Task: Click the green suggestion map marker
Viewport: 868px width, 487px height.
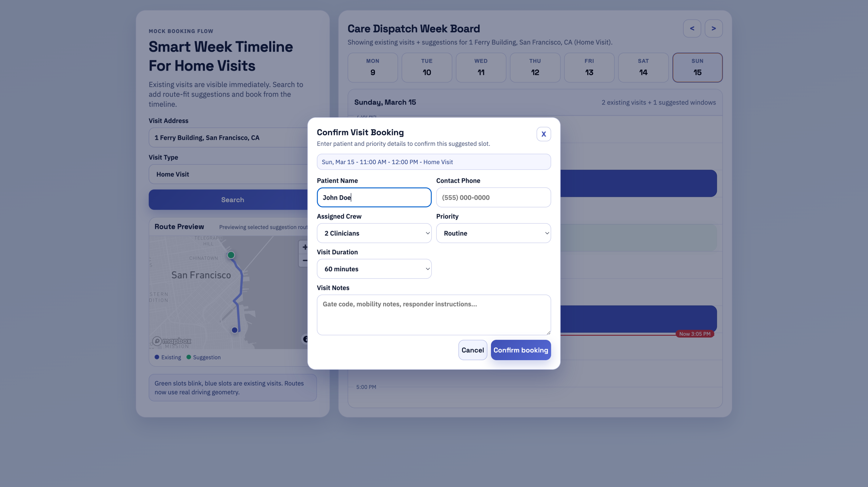Action: click(231, 255)
